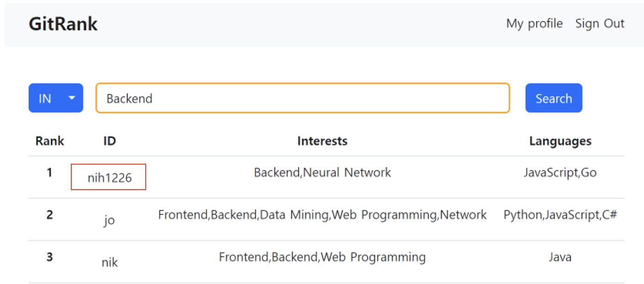Screen dimensions: 644x284
Task: Click Sign Out in navbar
Action: coord(600,24)
